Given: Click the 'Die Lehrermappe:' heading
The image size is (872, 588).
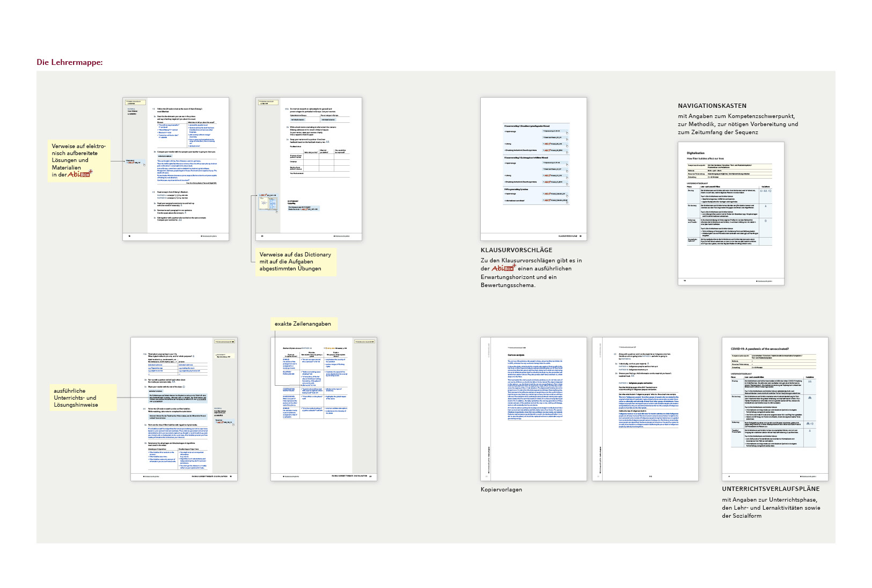Looking at the screenshot, I should click(70, 62).
